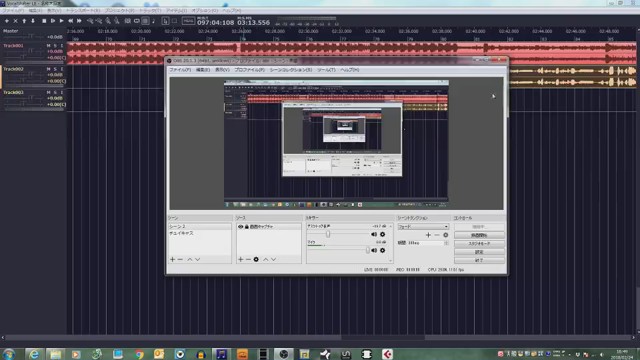Open the scene transition dropdown
This screenshot has width=640, height=360.
pyautogui.click(x=423, y=227)
